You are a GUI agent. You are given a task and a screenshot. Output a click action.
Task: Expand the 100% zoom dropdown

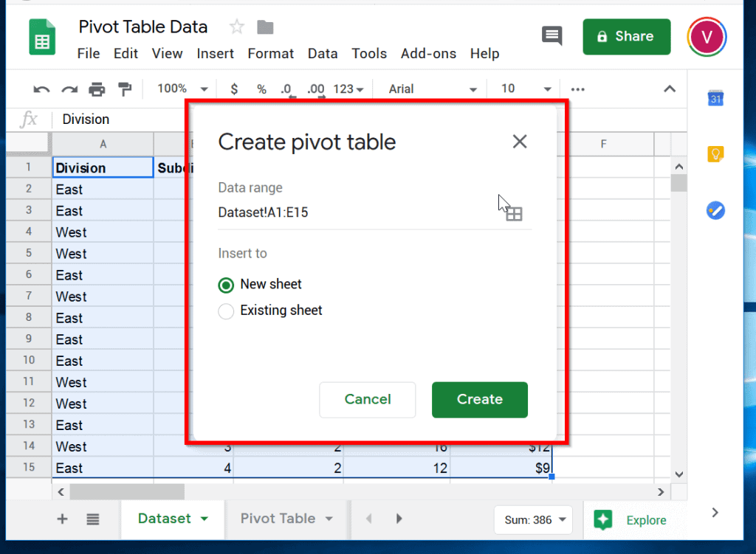(182, 89)
